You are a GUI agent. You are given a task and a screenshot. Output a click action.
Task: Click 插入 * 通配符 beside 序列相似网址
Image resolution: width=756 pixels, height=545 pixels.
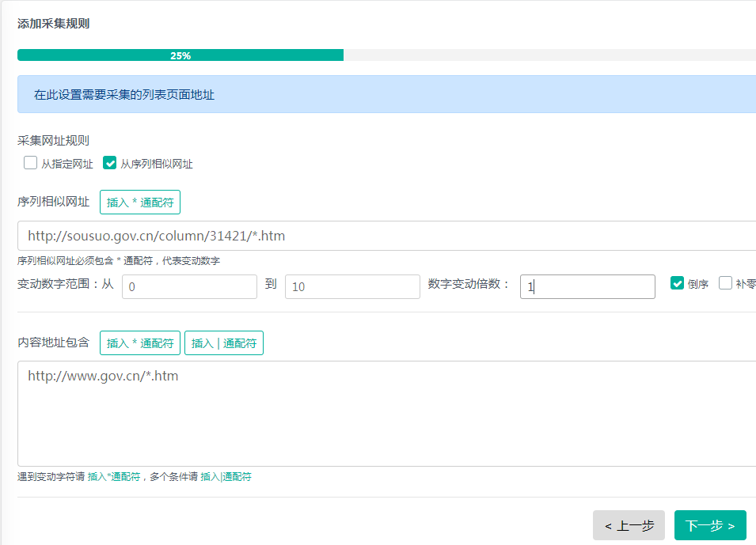(x=140, y=202)
